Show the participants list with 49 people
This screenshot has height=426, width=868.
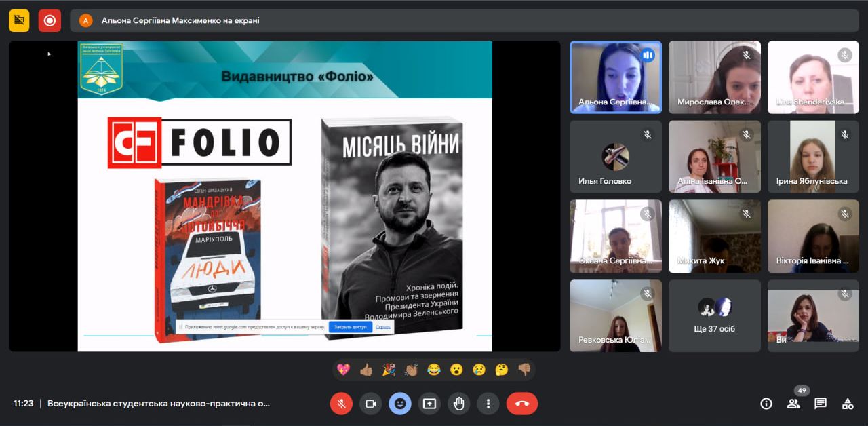(x=793, y=404)
